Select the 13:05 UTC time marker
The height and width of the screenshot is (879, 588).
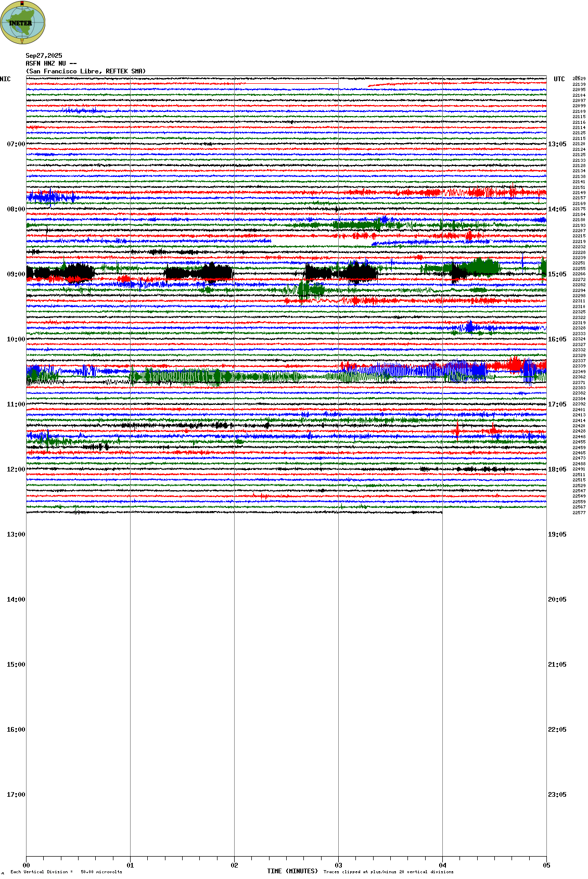coord(557,144)
